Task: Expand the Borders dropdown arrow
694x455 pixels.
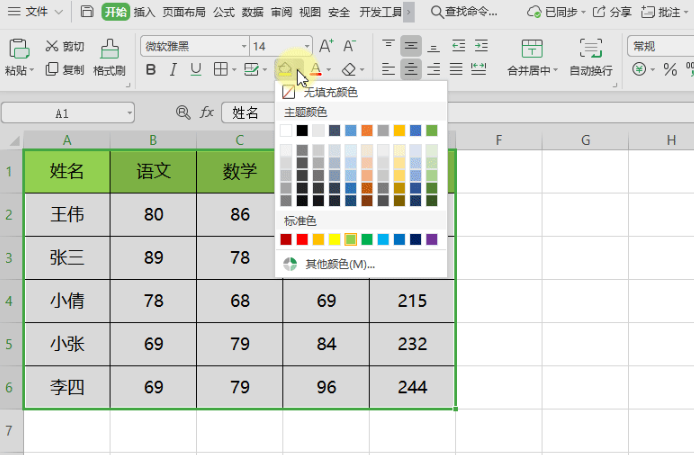Action: tap(234, 70)
